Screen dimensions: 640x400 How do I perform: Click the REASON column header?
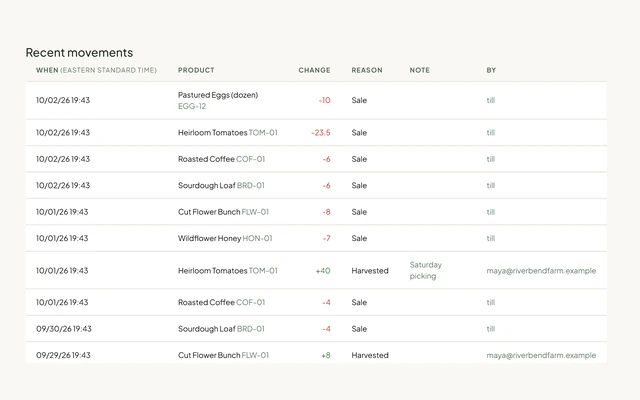point(367,70)
